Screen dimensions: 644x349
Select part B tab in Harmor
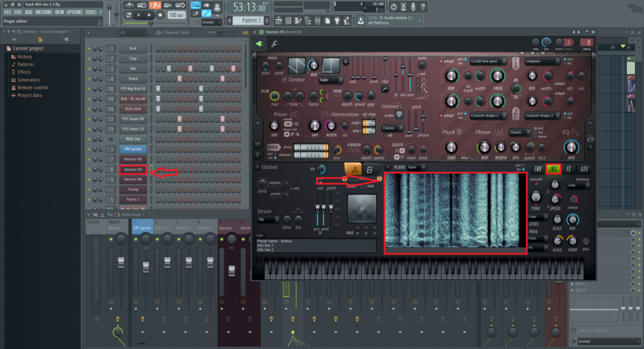tap(369, 170)
